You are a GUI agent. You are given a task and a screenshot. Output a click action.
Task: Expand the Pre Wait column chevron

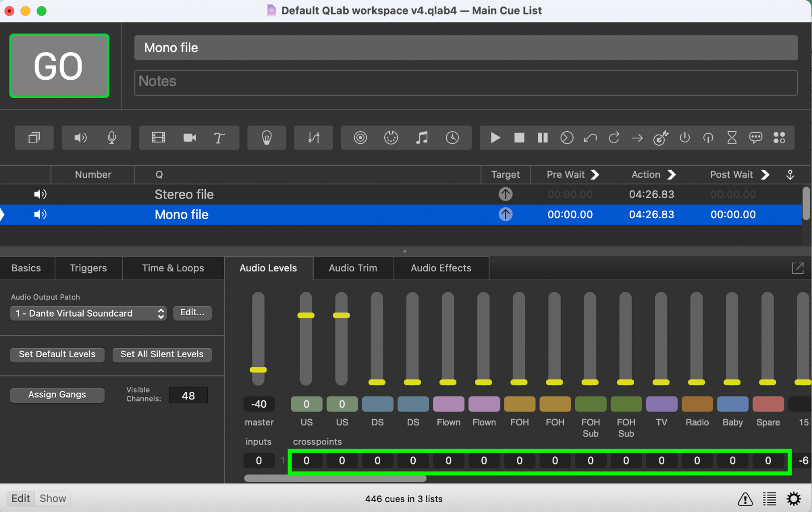click(595, 175)
